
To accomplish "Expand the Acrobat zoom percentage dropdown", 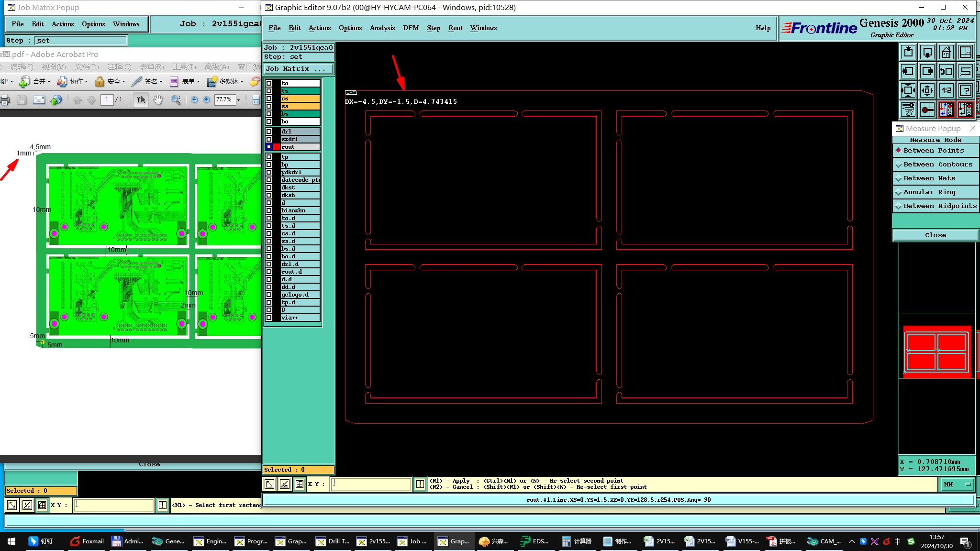I will (x=238, y=100).
